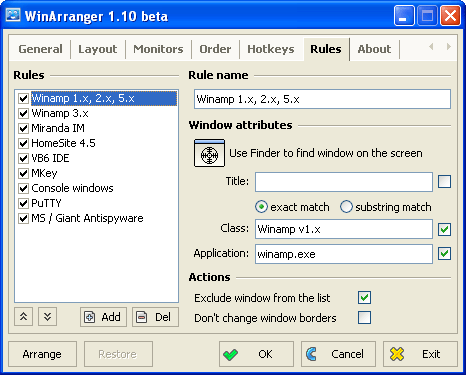Toggle the Winamp 3.x rule checkbox
Viewport: 466px width, 375px height.
(x=23, y=113)
